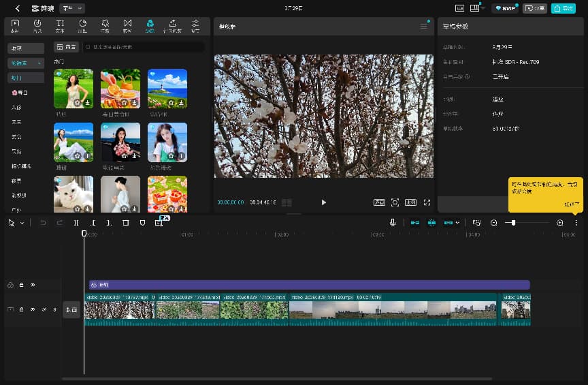The width and height of the screenshot is (588, 385).
Task: Click the SVIP membership button
Action: 506,8
